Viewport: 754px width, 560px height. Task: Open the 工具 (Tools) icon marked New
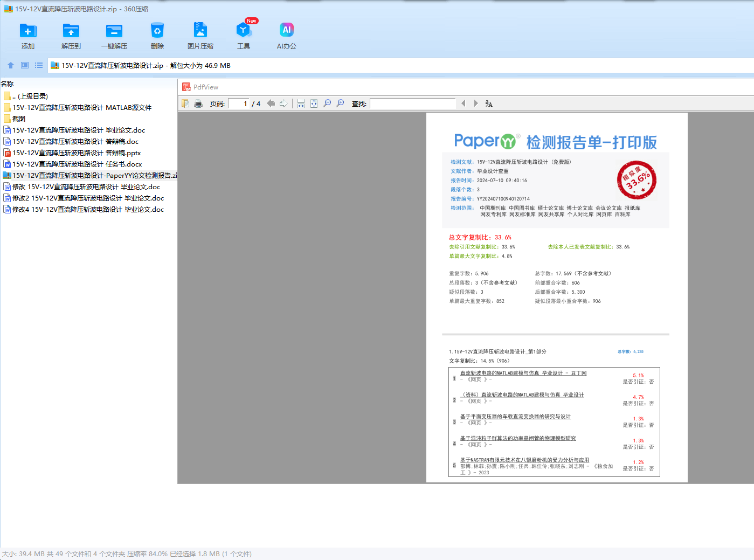click(x=244, y=30)
